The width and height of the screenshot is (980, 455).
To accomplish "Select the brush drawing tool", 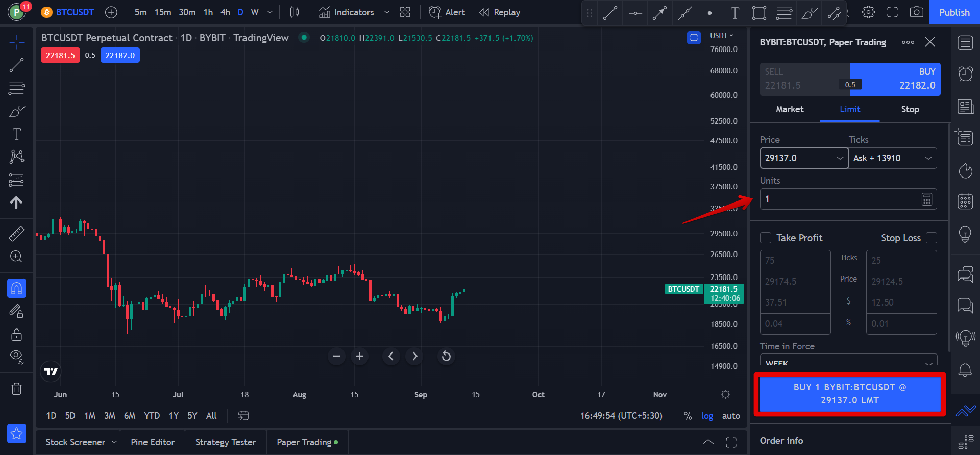I will [x=16, y=111].
